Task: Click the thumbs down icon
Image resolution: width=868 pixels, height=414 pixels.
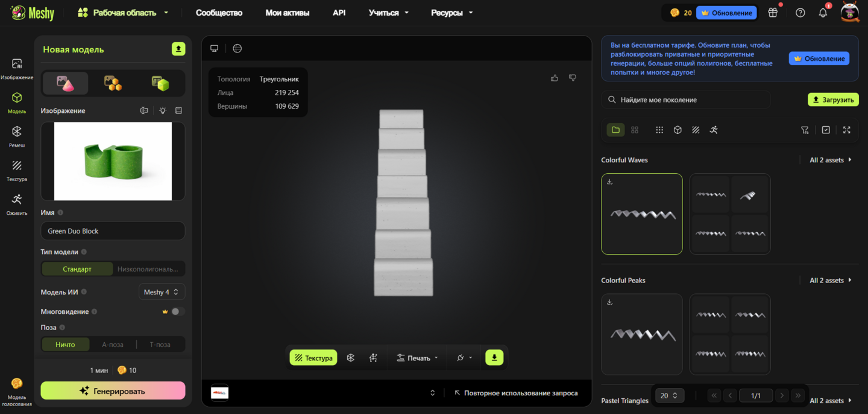Action: tap(573, 78)
